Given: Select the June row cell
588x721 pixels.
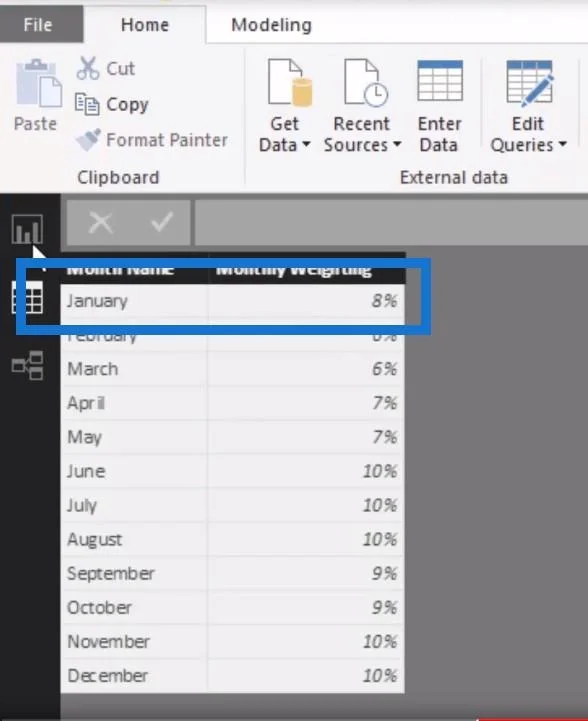Looking at the screenshot, I should point(134,471).
